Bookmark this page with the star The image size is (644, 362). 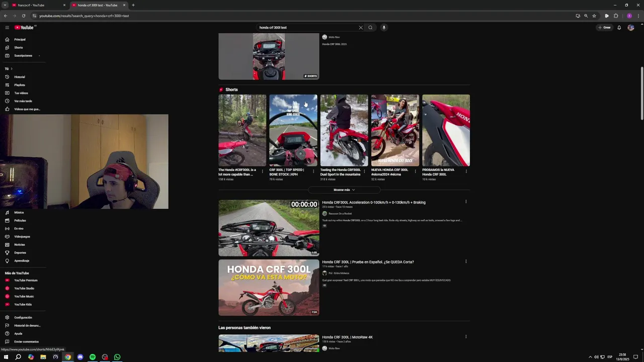click(594, 16)
